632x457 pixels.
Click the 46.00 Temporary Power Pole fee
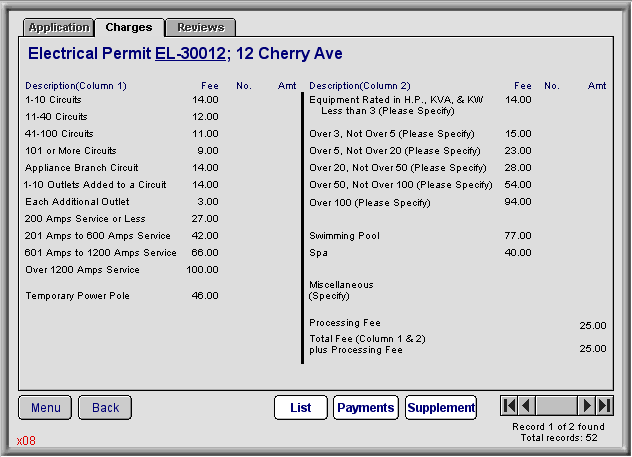click(205, 295)
